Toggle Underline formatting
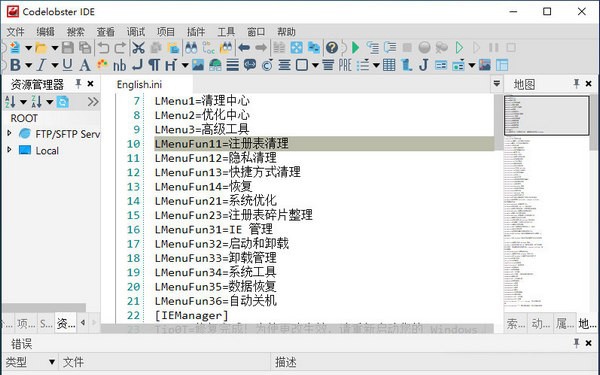 (x=67, y=65)
